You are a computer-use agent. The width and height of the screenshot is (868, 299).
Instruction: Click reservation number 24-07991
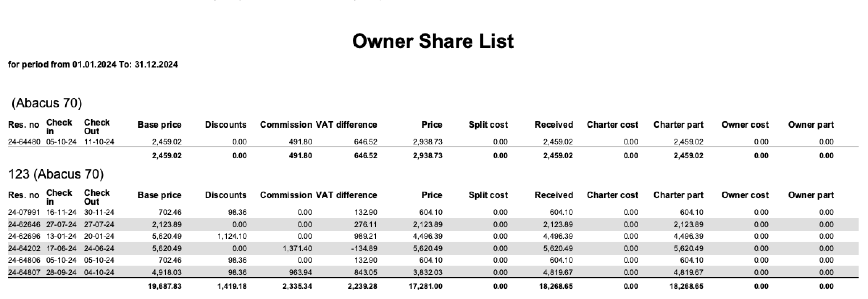click(24, 212)
